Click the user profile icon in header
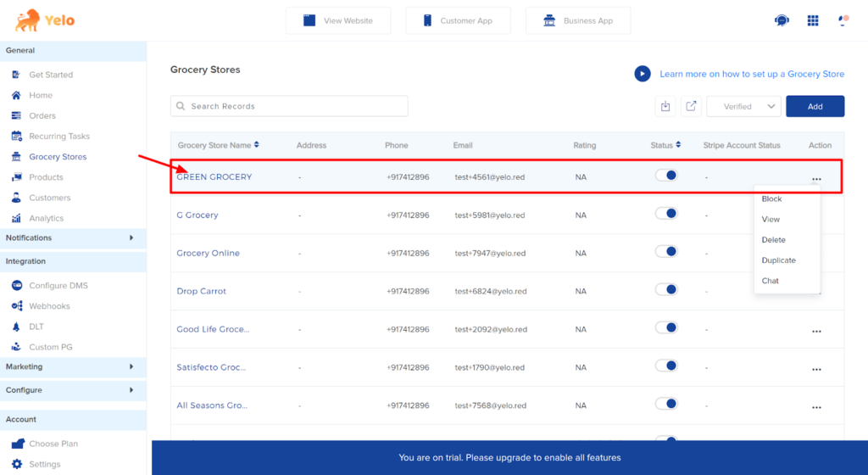Viewport: 868px width, 475px height. [843, 20]
